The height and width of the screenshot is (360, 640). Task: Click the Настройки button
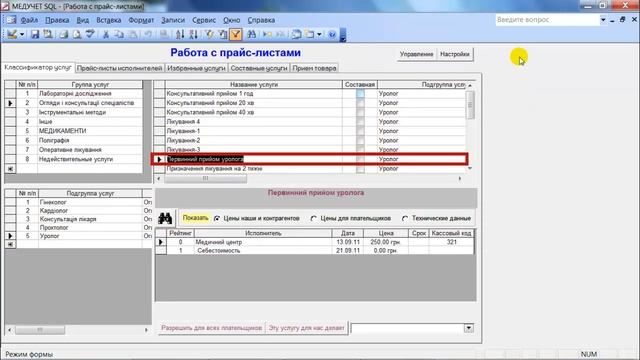pos(455,54)
